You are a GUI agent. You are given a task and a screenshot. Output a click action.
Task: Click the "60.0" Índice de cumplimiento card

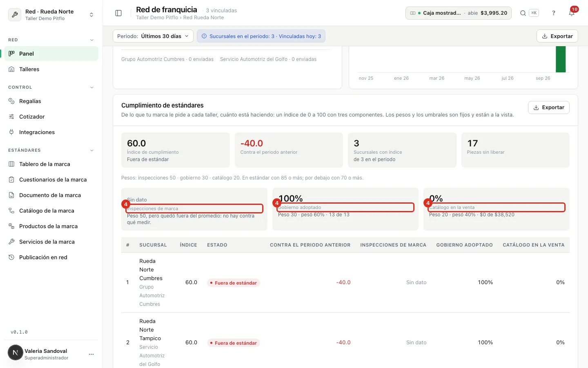pyautogui.click(x=176, y=150)
